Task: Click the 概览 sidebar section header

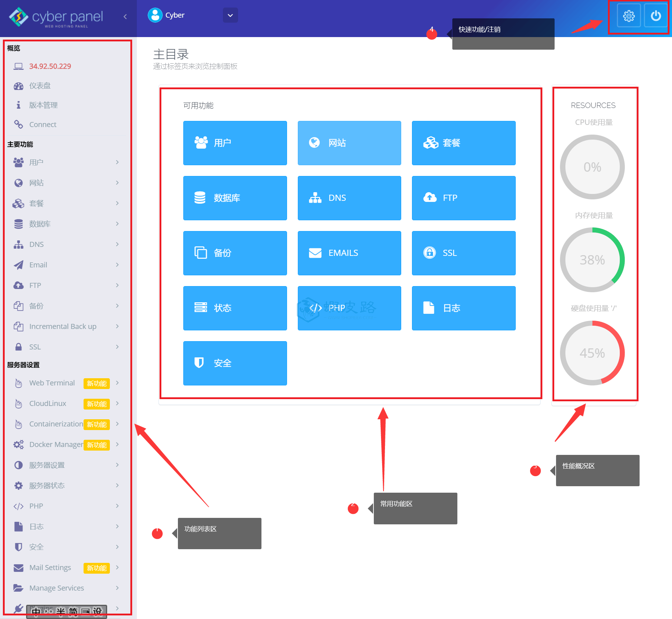Action: (x=14, y=48)
